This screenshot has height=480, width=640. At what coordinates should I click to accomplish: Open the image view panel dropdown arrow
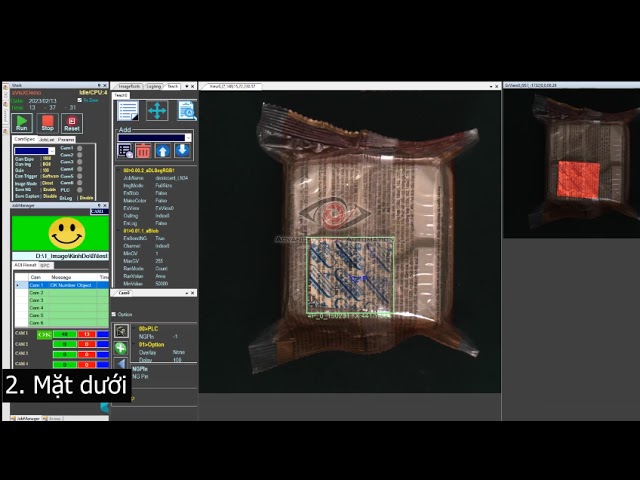491,87
